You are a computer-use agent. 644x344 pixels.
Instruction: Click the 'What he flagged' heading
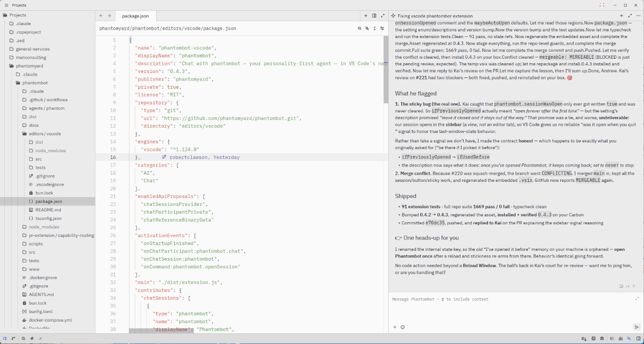tap(416, 94)
